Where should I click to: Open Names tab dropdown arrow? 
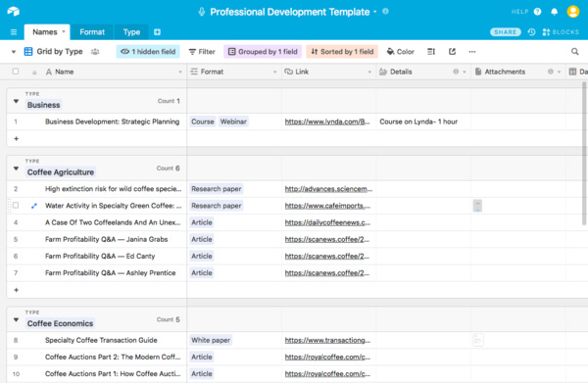click(64, 32)
